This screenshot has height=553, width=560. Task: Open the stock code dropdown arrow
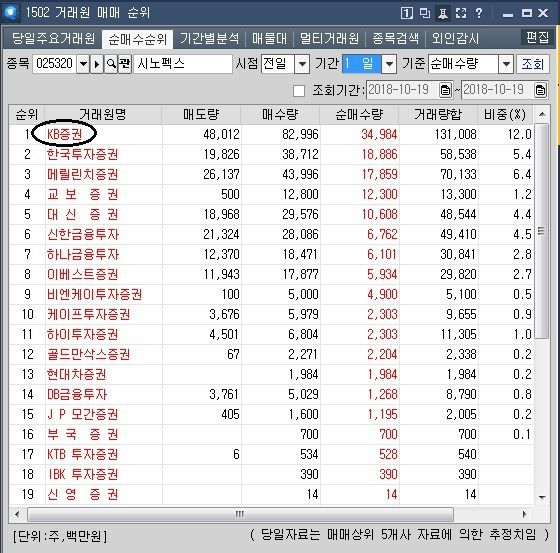coord(83,64)
